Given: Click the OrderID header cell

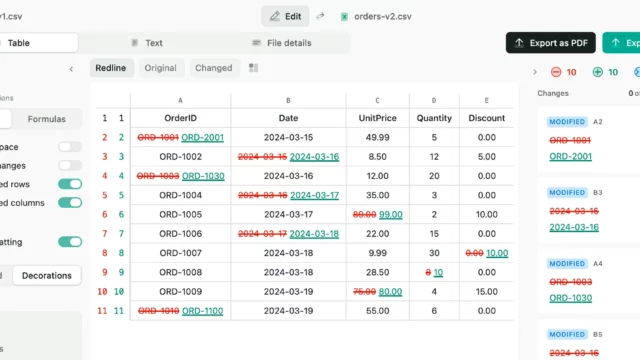Looking at the screenshot, I should coord(180,118).
